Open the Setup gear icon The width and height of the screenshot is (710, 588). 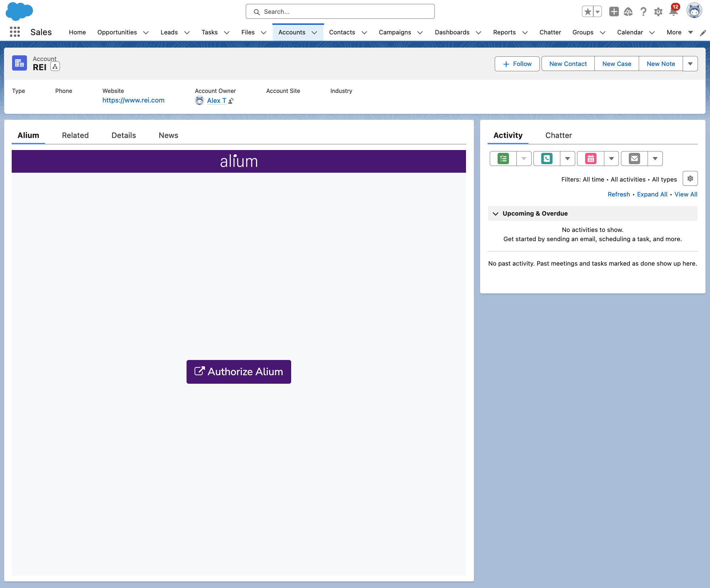coord(658,12)
